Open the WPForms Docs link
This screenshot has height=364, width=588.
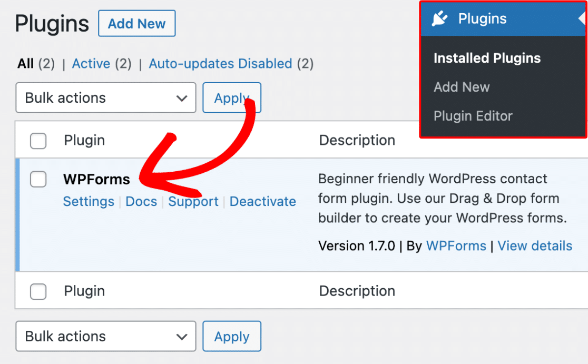[141, 202]
